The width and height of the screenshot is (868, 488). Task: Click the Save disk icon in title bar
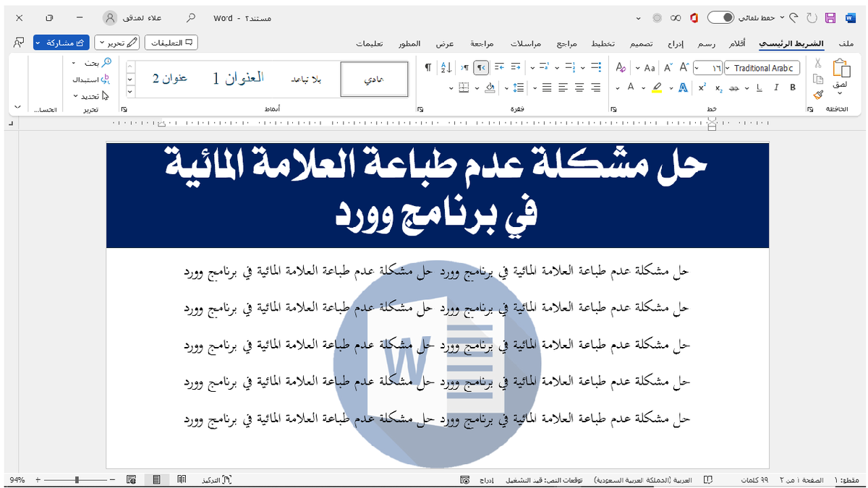tap(830, 17)
